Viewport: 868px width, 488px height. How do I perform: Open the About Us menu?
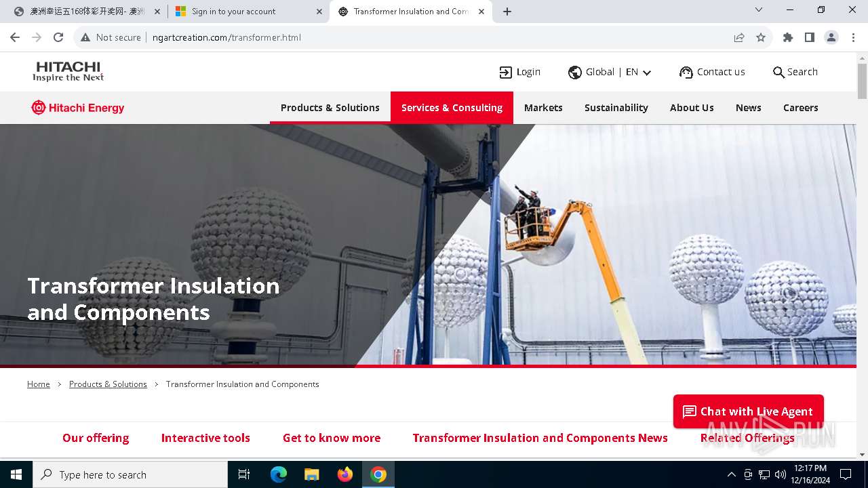pos(692,108)
